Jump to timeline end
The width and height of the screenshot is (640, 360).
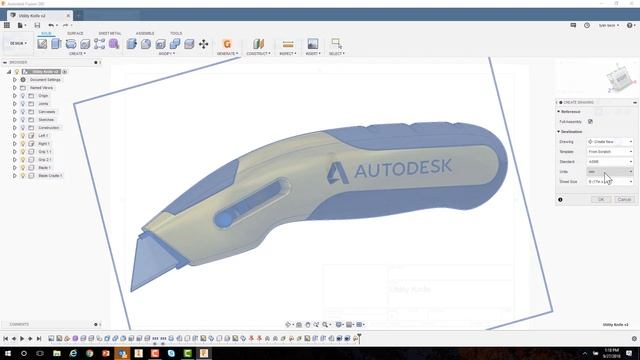click(x=39, y=338)
